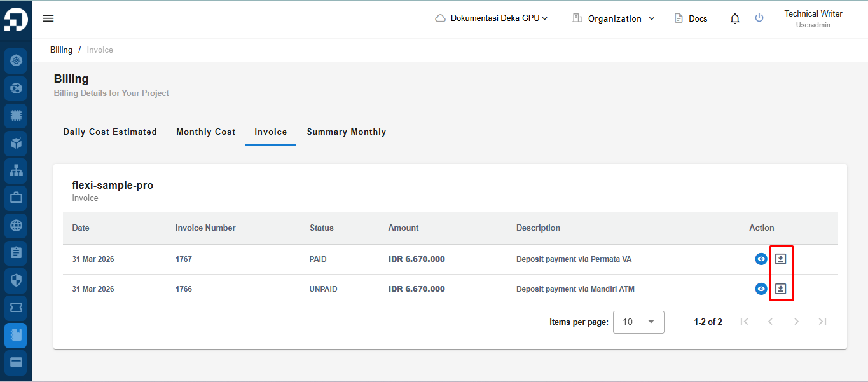Open the Technical Writer user profile

813,18
